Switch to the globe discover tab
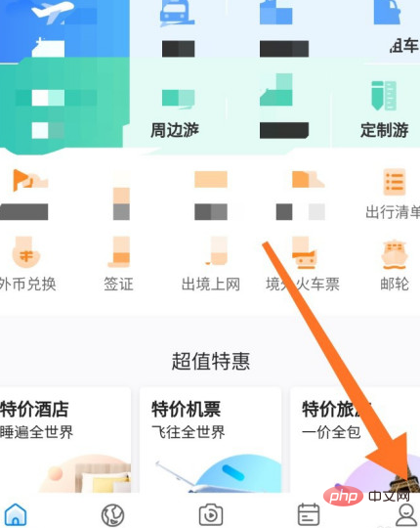Viewport: 420px width, 528px height. (112, 514)
